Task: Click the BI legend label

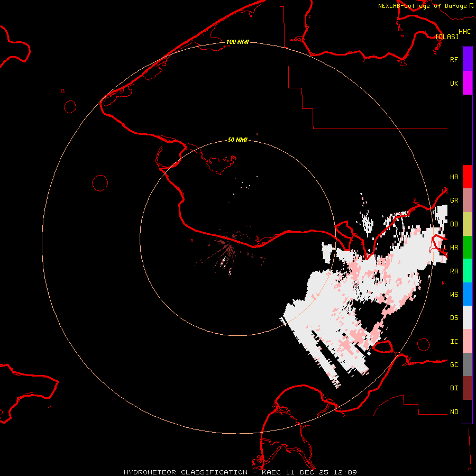Action: [454, 388]
